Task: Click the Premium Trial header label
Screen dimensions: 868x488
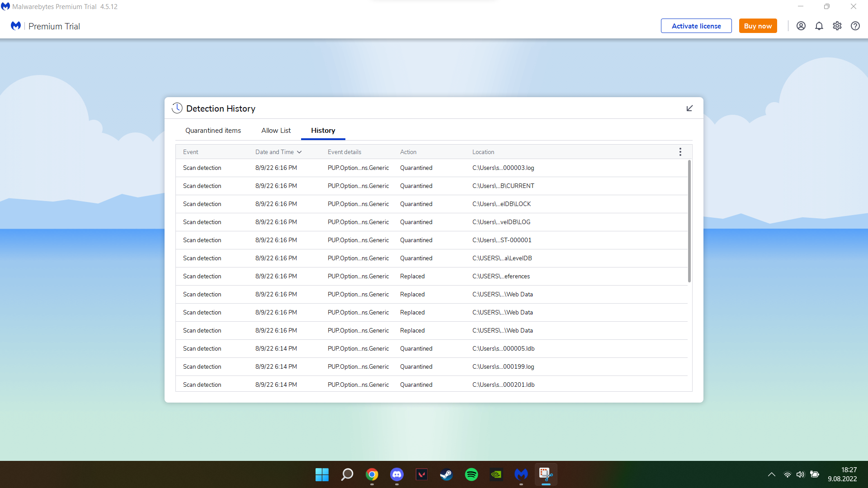Action: [54, 26]
